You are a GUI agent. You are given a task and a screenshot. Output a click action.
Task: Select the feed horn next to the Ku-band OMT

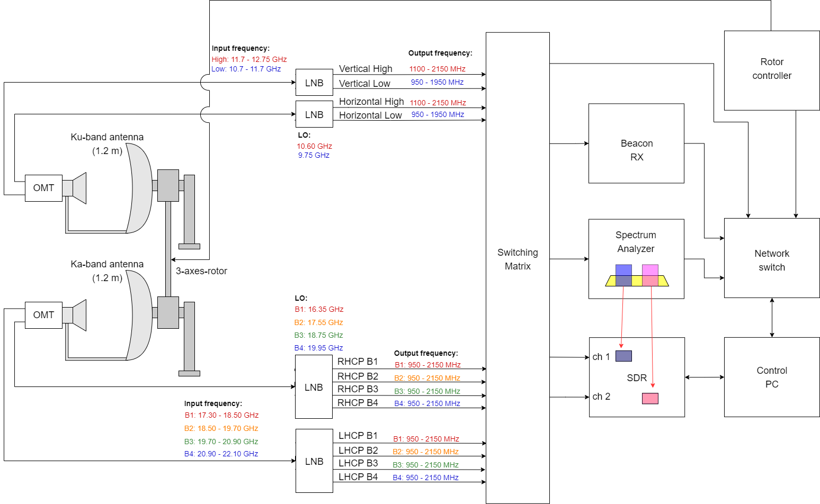(x=79, y=188)
